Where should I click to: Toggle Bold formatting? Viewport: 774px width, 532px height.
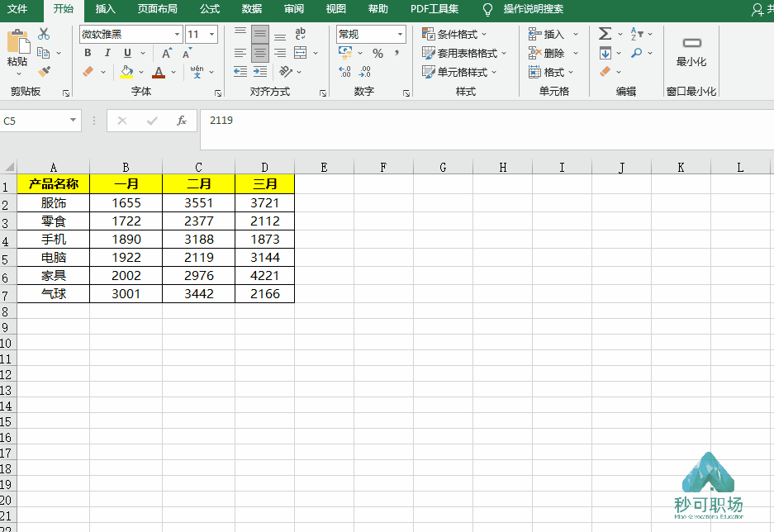point(88,53)
